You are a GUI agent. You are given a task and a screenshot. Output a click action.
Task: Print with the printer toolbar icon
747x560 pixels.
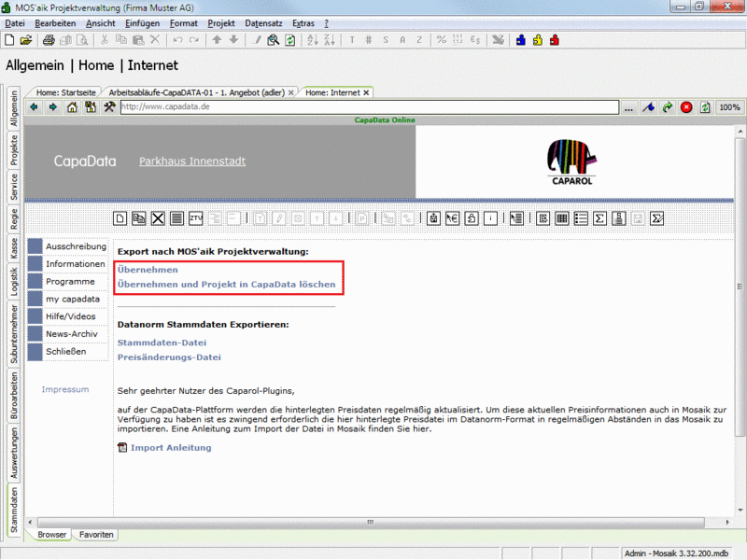point(49,40)
